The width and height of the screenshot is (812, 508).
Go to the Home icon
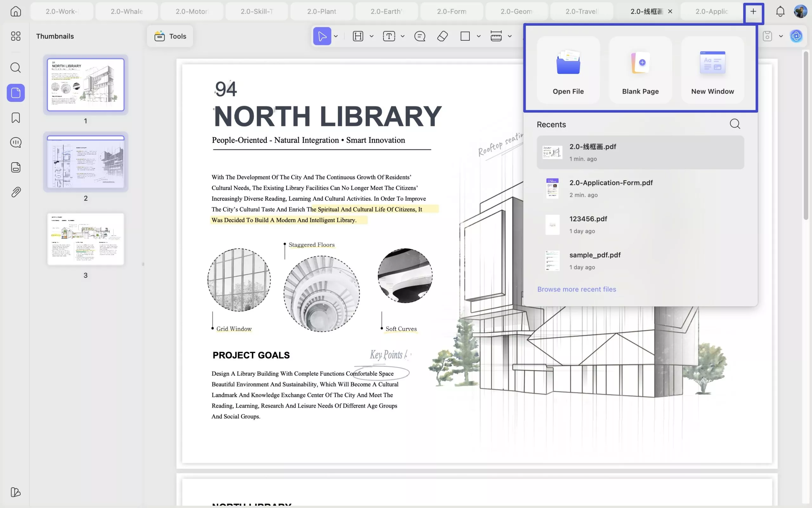[x=16, y=11]
